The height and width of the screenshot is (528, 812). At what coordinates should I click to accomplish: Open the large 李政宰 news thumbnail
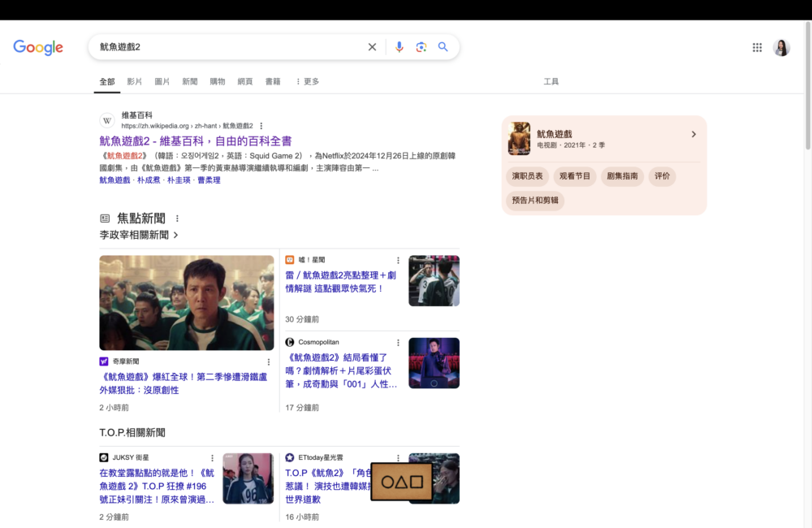[x=187, y=303]
